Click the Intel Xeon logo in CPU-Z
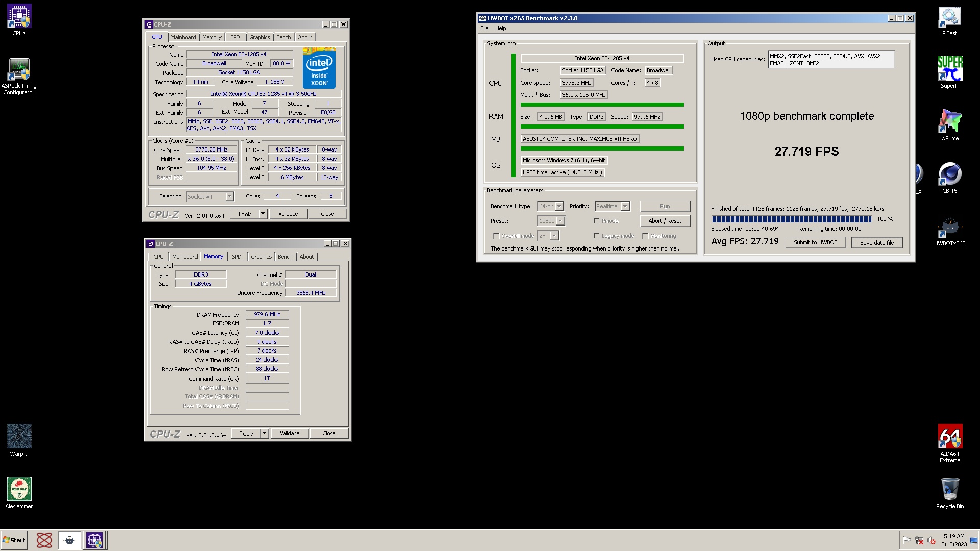980x551 pixels. point(319,68)
